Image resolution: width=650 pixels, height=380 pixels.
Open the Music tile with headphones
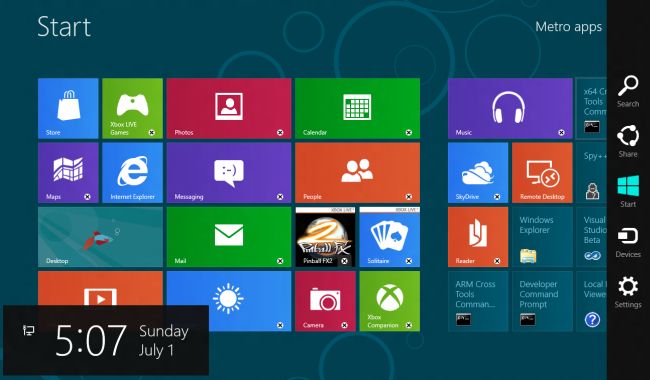click(x=510, y=108)
